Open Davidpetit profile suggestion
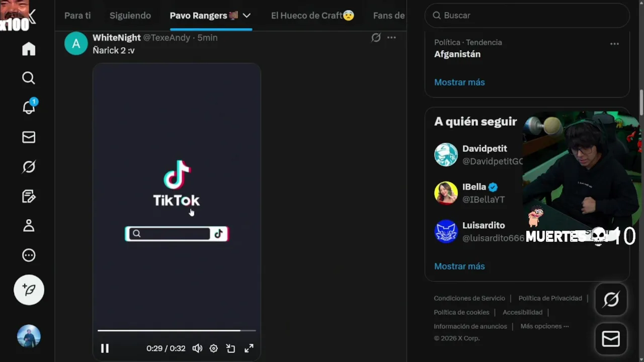Screen dimensions: 644x362 485,149
